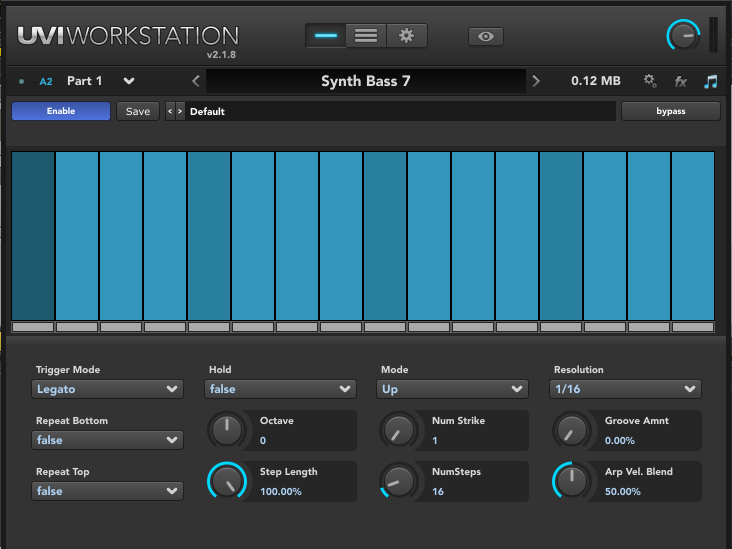Click the NumSteps value 16
The height and width of the screenshot is (549, 732).
tap(437, 491)
